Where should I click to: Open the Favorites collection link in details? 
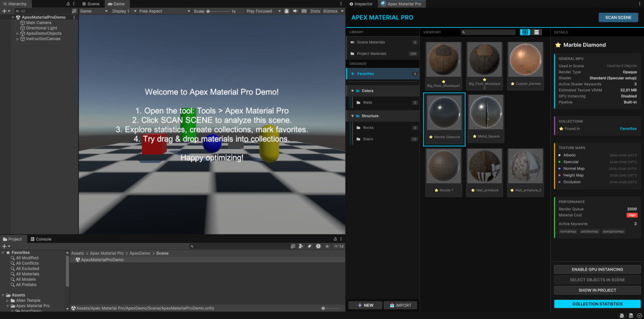point(628,129)
